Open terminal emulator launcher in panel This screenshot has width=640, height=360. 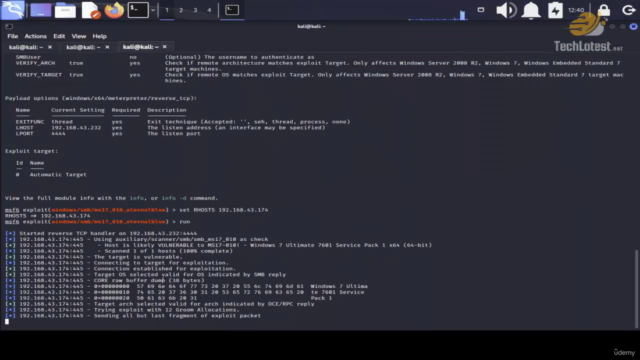[138, 10]
